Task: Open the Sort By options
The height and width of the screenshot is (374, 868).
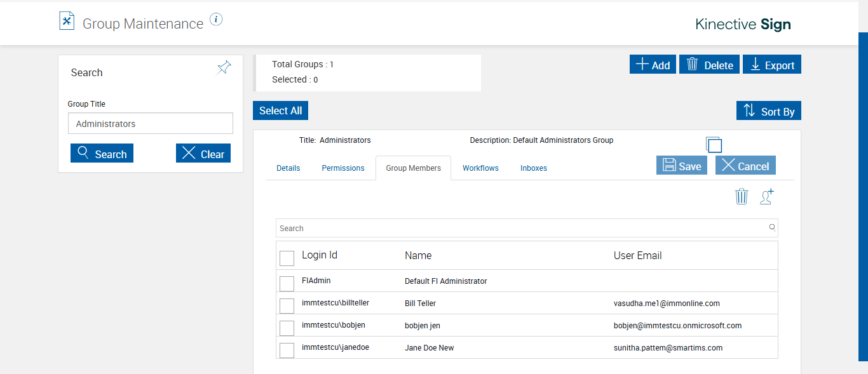Action: pyautogui.click(x=769, y=110)
